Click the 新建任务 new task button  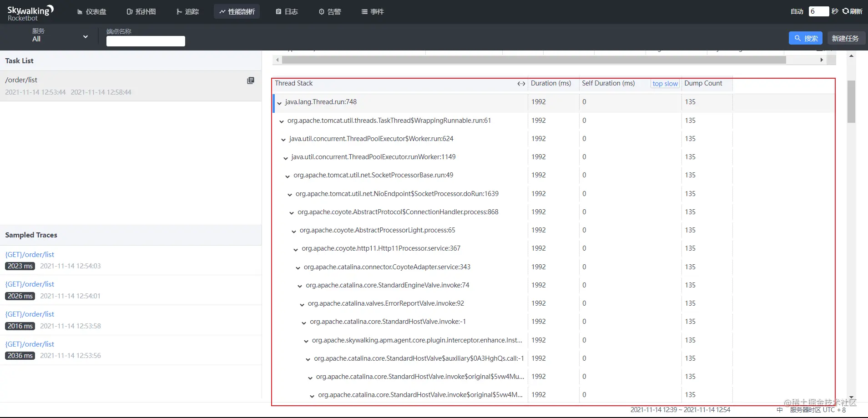point(845,38)
